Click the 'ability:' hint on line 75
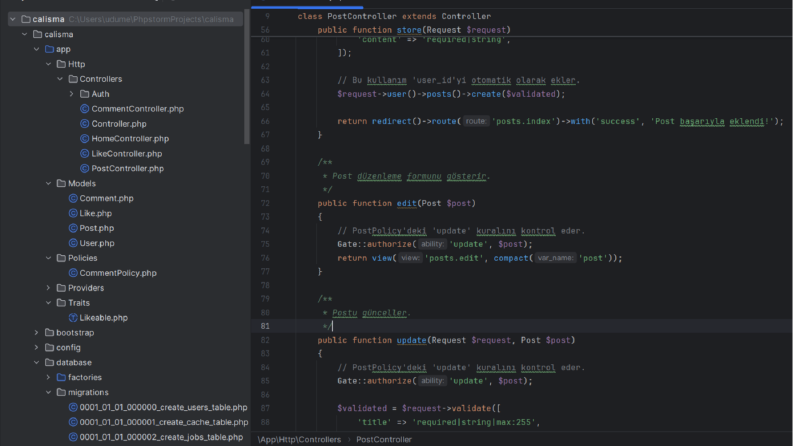 pos(432,244)
